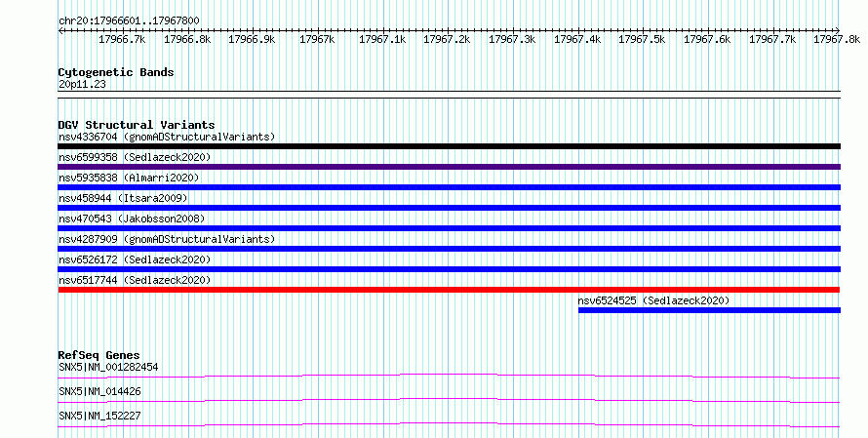Image resolution: width=868 pixels, height=438 pixels.
Task: Open variant label nsv6526172 (Sedlazeck2020)
Action: (135, 259)
